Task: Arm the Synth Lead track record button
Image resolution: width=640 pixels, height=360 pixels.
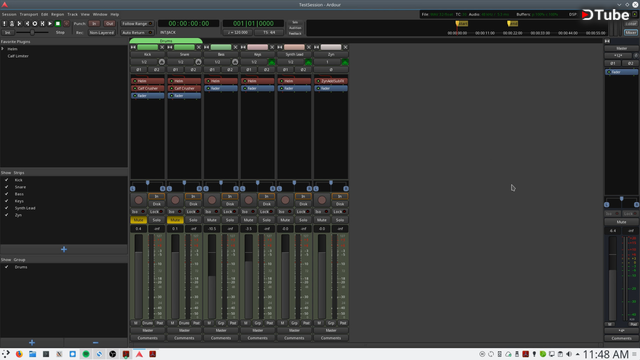Action: point(285,200)
